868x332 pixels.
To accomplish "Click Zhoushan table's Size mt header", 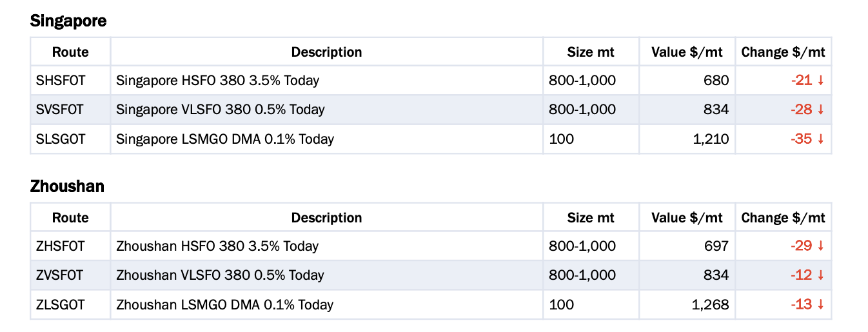I will [x=591, y=218].
